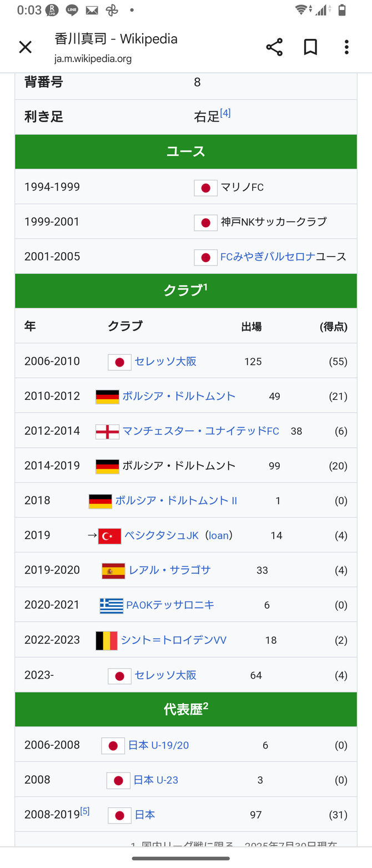The width and height of the screenshot is (372, 868).
Task: Click the England flag beside マンチェスター・ユナイテッドFC
Action: (107, 432)
